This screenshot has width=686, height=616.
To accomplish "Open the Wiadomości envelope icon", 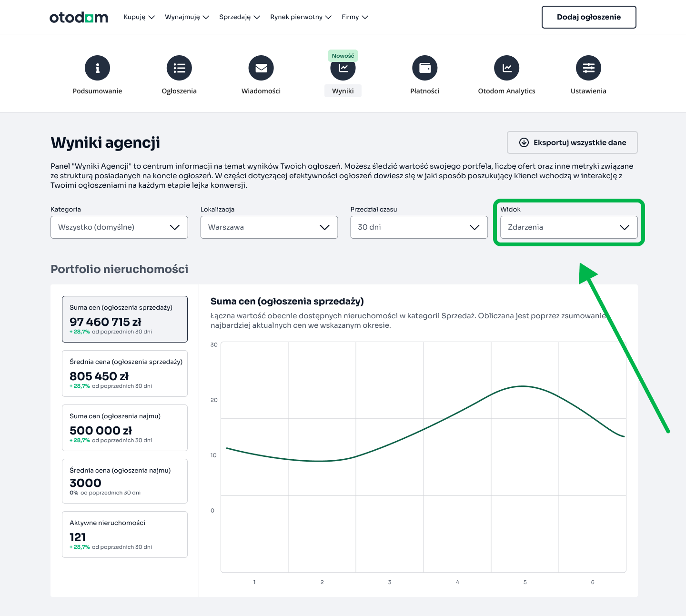I will click(261, 68).
